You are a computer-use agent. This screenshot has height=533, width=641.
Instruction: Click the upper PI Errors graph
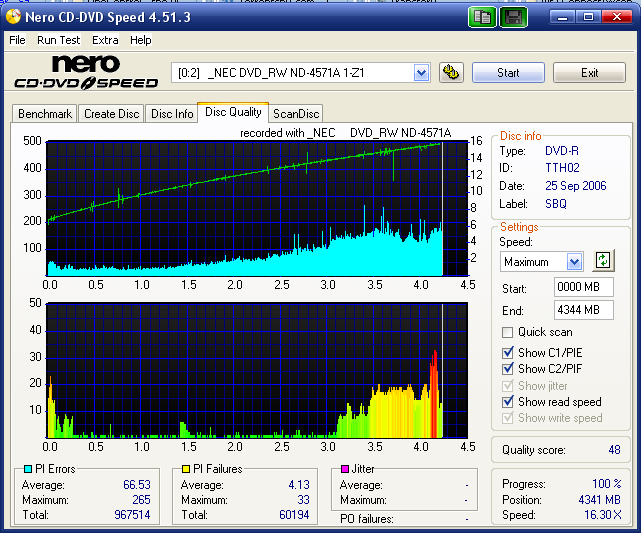coord(257,208)
